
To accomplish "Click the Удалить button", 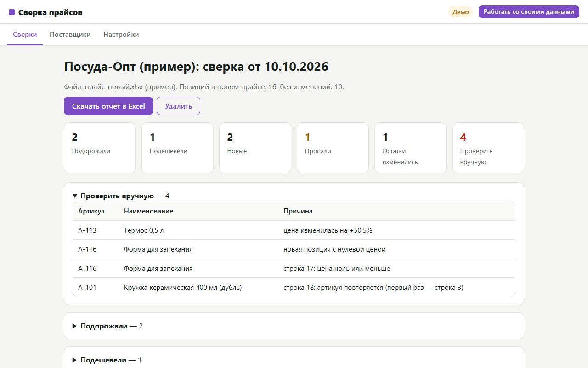I will (x=178, y=106).
